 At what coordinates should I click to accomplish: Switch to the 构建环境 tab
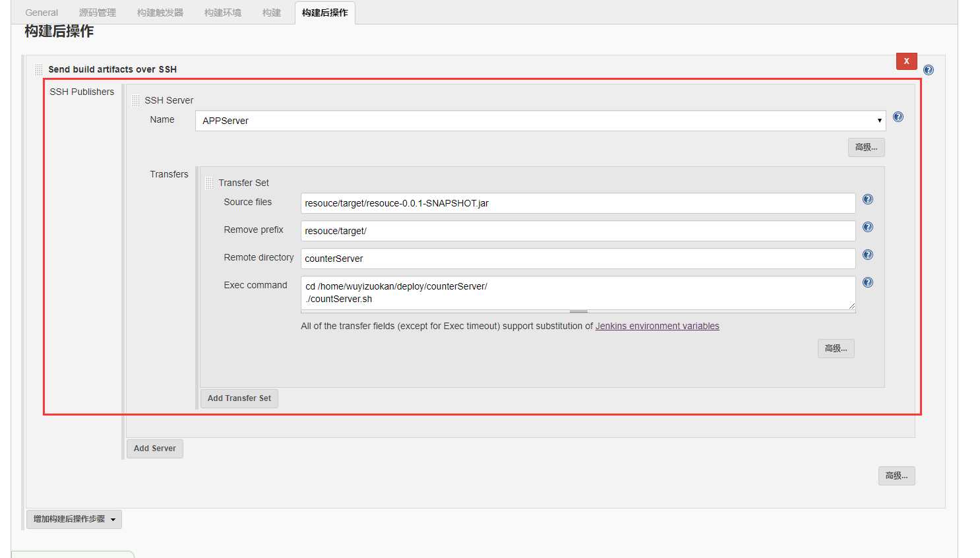223,13
